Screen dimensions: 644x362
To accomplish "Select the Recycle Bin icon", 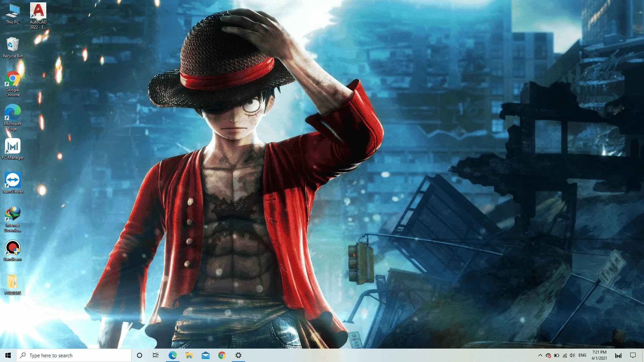I will [12, 48].
